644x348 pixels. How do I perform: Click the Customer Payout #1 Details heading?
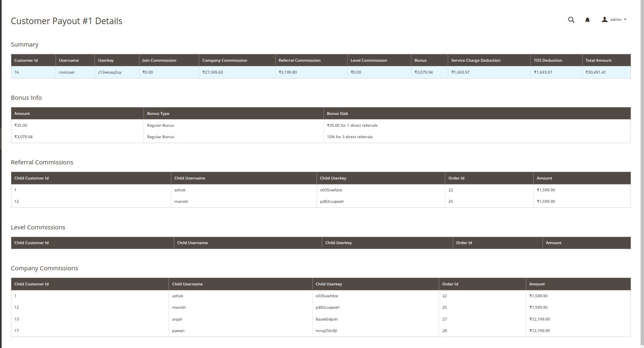point(66,21)
